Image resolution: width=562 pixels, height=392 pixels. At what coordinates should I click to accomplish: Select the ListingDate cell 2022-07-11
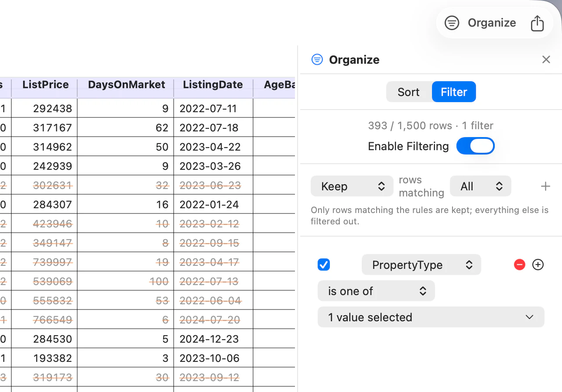[x=213, y=108]
